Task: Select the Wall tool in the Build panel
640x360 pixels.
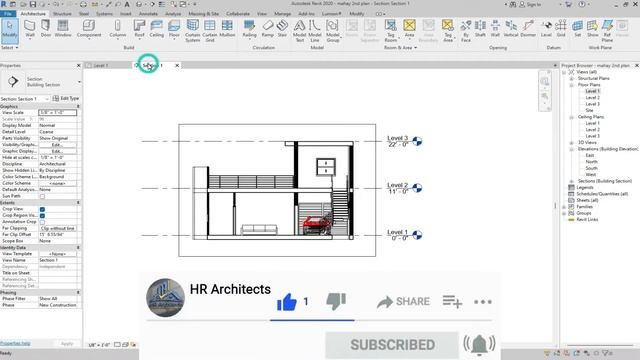Action: [x=30, y=29]
